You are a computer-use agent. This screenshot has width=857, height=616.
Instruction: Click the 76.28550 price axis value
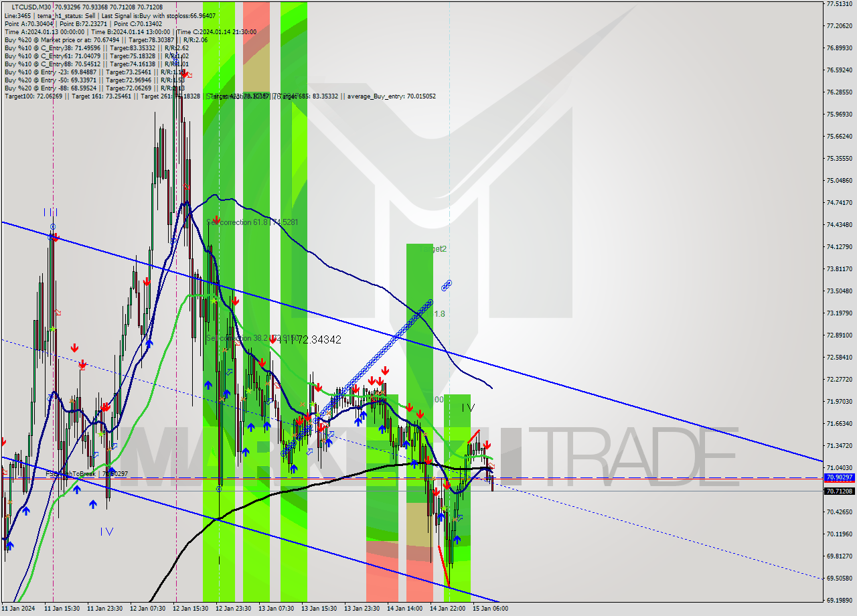(840, 92)
